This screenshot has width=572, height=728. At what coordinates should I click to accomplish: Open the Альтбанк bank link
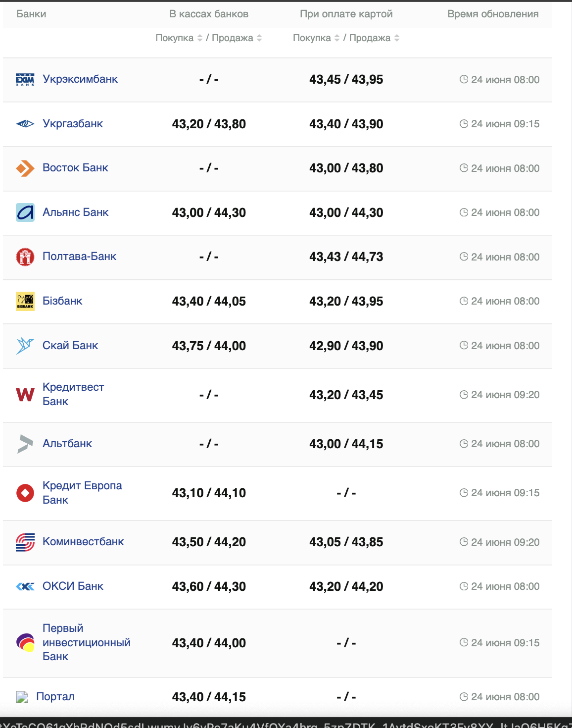[x=67, y=444]
